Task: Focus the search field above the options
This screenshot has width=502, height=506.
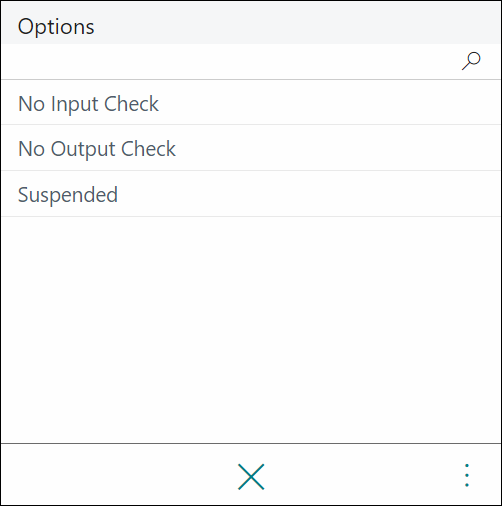Action: point(230,61)
